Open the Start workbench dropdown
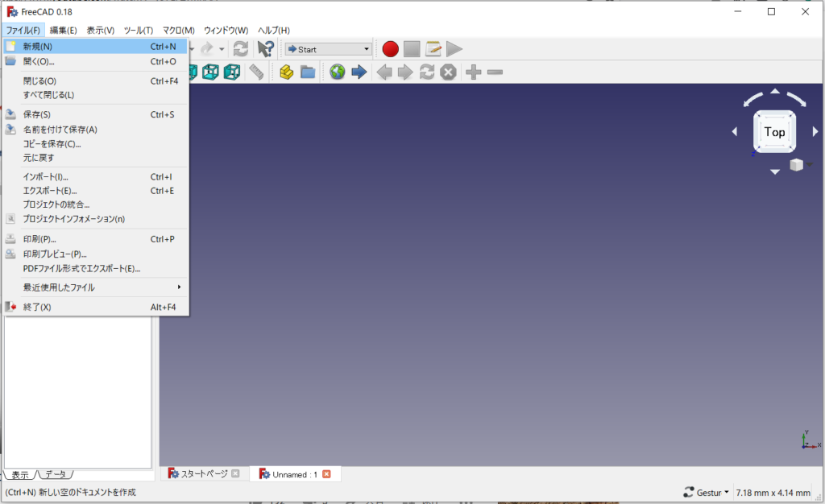 pos(328,49)
